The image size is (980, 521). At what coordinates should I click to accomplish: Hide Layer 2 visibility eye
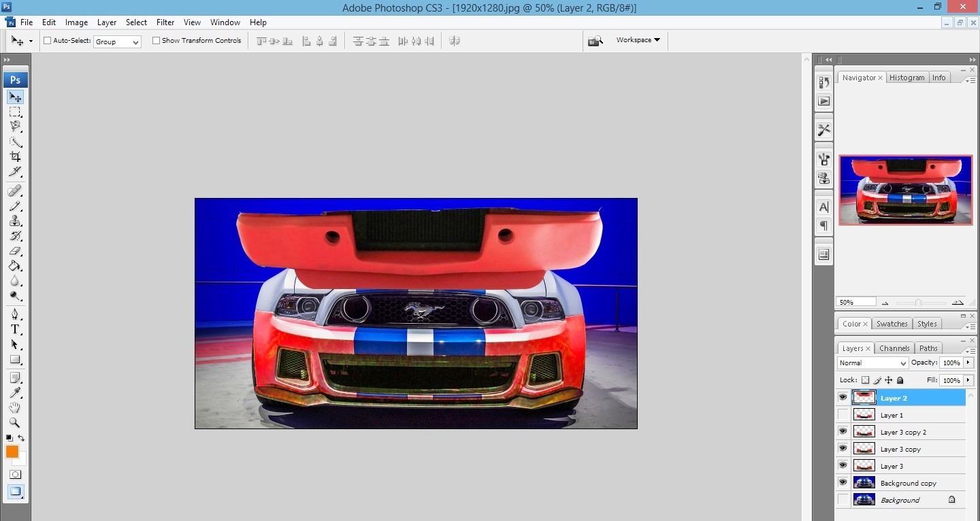pyautogui.click(x=843, y=398)
